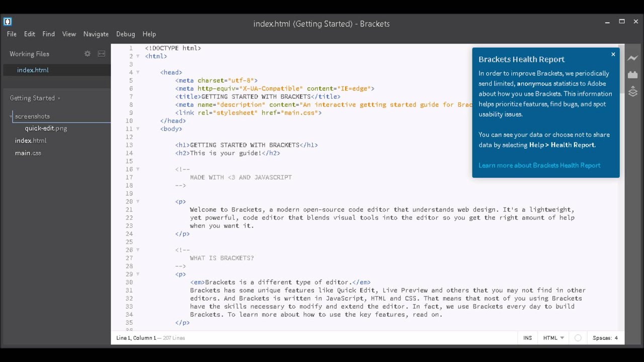Click the indentation size value 4
The height and width of the screenshot is (362, 644).
pos(616,338)
